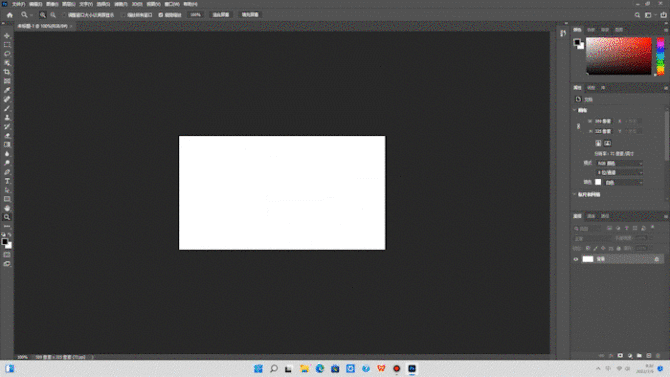Screen dimensions: 670x377
Task: Create a new layer from Layers footer
Action: 649,356
